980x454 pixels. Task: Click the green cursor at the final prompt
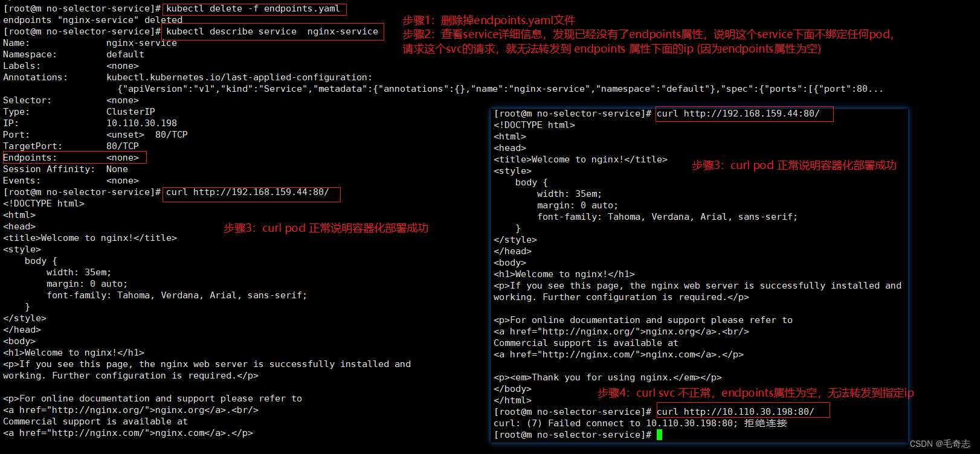pyautogui.click(x=659, y=435)
